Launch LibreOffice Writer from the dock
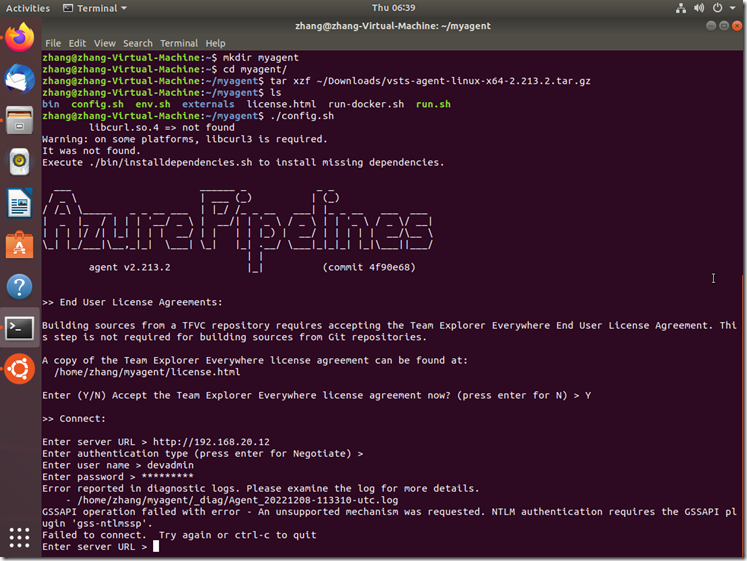Screen dimensions: 747x561 [x=20, y=203]
